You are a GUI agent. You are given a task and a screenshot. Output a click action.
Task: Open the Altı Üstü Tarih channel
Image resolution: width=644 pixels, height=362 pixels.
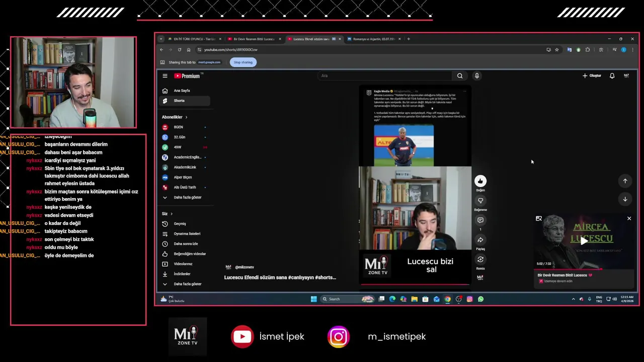pyautogui.click(x=185, y=187)
